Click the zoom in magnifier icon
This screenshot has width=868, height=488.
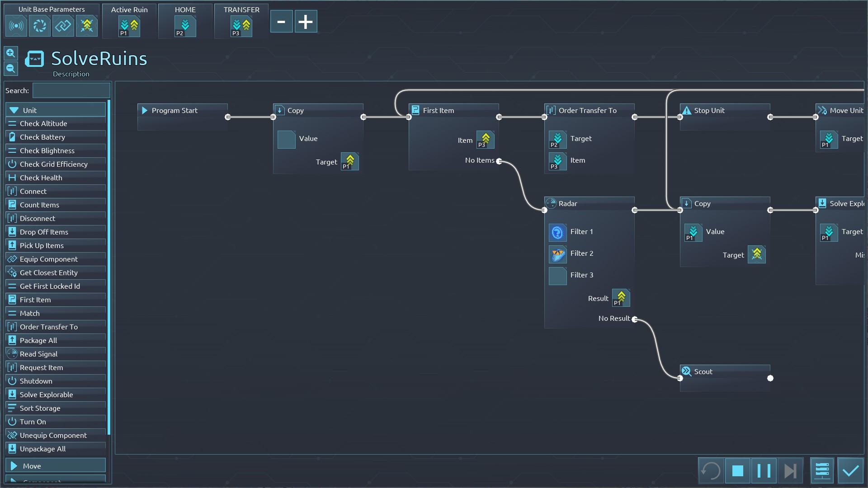tap(11, 53)
